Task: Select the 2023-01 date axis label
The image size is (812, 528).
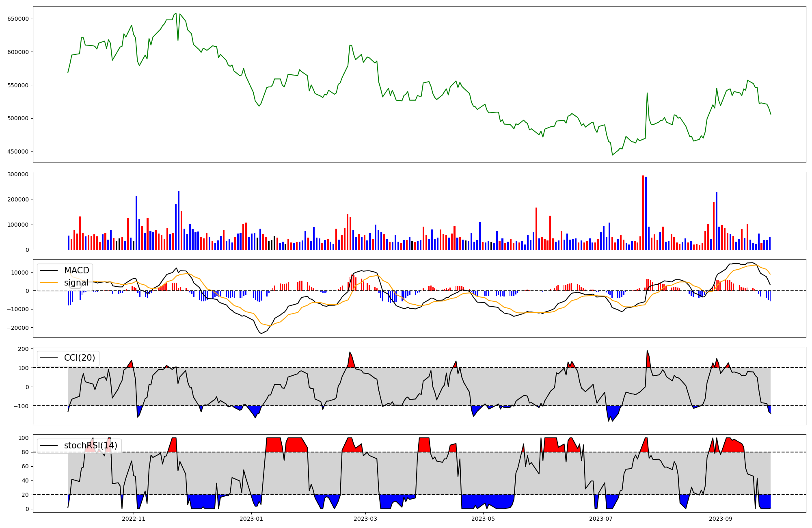Action: 251,519
